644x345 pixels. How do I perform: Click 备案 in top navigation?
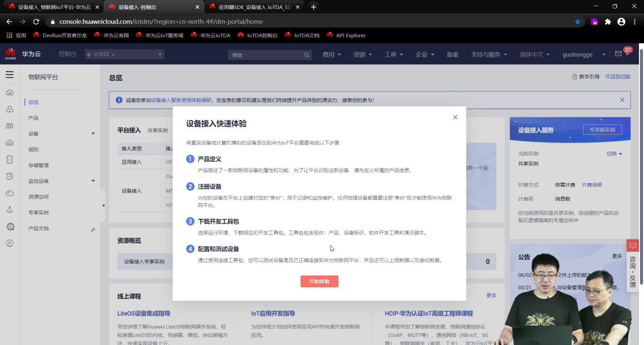pyautogui.click(x=452, y=54)
